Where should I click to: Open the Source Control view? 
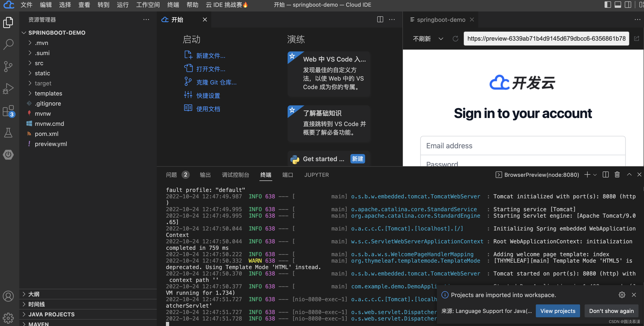tap(8, 67)
